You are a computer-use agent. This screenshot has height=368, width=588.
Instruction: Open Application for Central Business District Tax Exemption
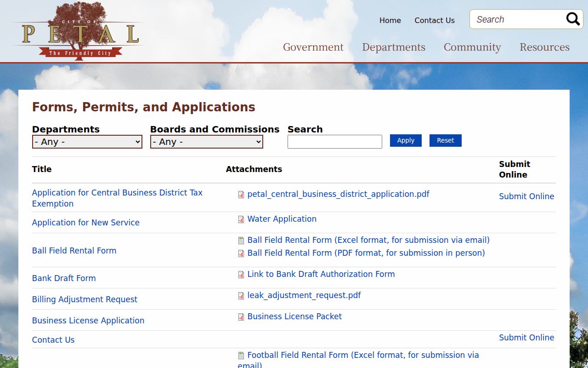pyautogui.click(x=117, y=198)
